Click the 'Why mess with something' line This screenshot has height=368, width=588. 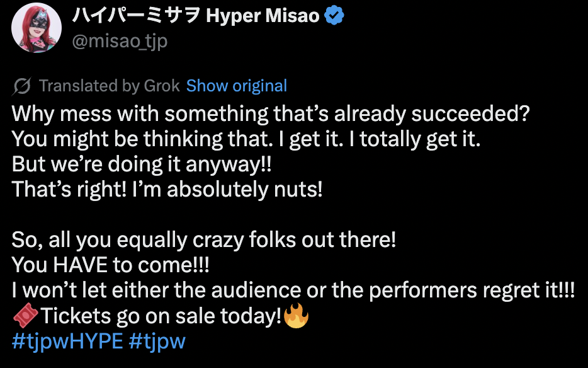(271, 114)
